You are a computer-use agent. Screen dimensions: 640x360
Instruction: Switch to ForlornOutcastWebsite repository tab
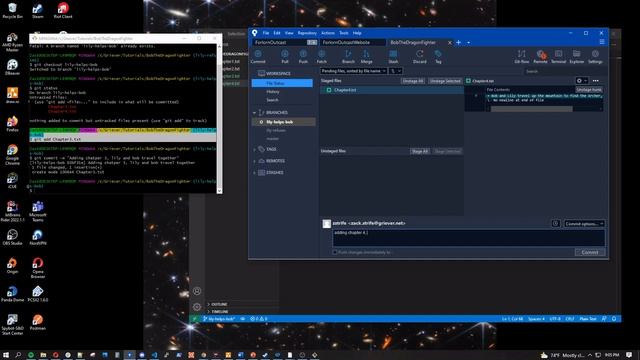(353, 42)
